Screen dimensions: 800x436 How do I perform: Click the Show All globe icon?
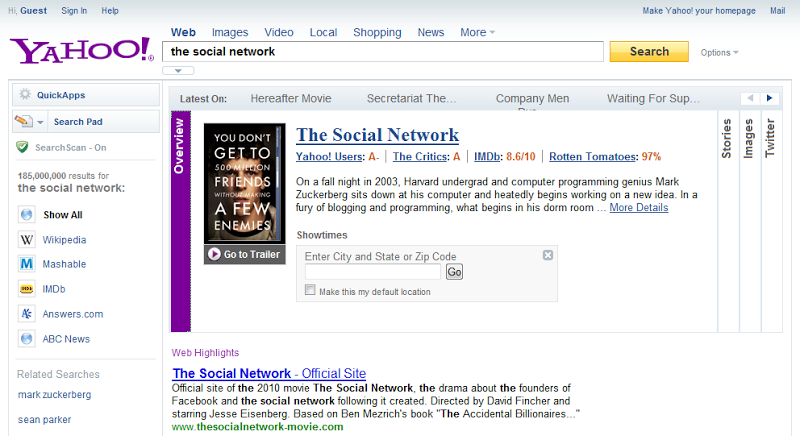click(27, 215)
